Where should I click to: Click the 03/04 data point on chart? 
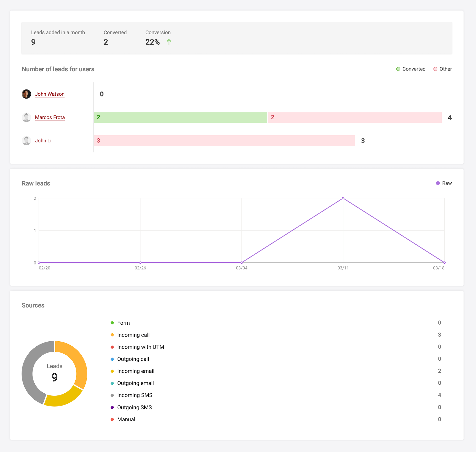242,263
